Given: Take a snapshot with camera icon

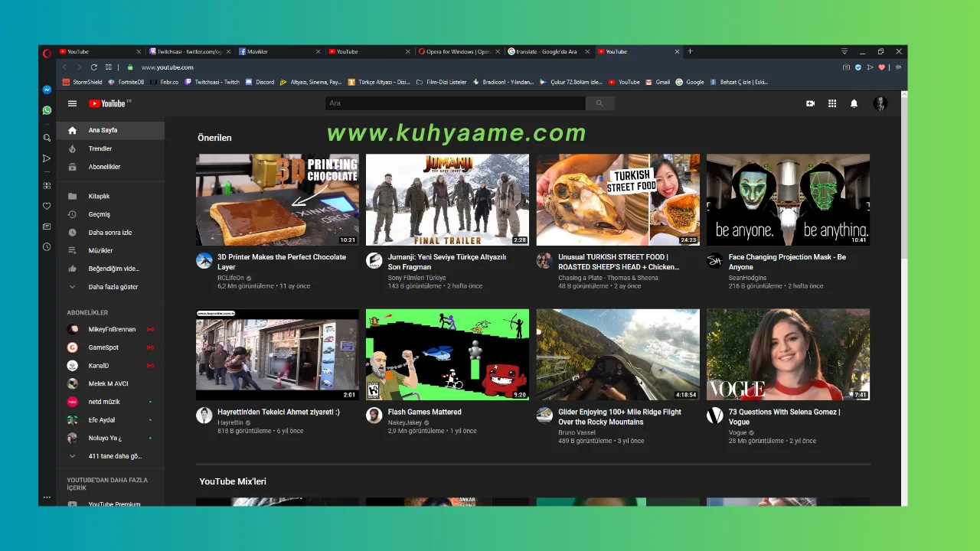Looking at the screenshot, I should pos(846,67).
